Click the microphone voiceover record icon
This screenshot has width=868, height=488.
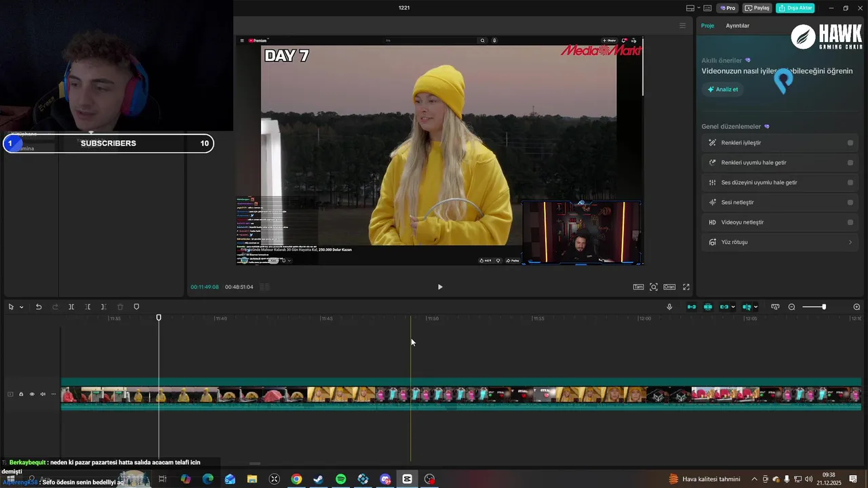tap(669, 307)
